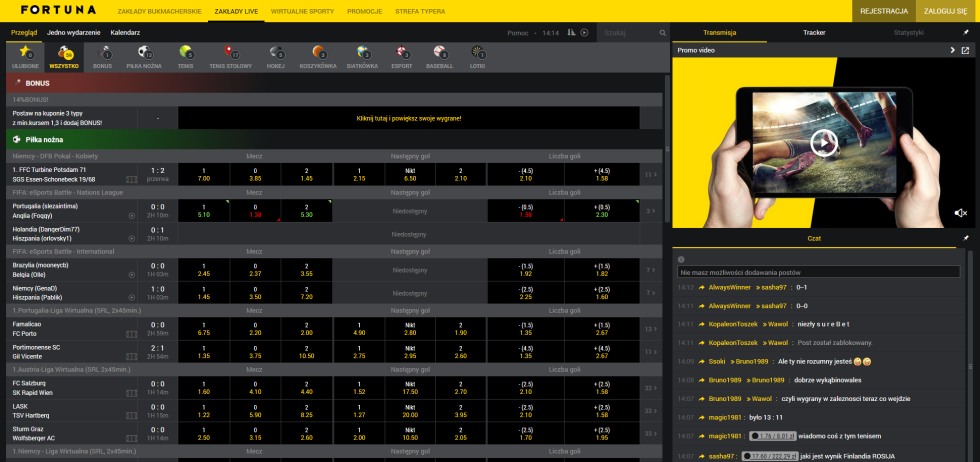Screen dimensions: 980x462
Task: Filter live events by Lotto
Action: click(478, 57)
